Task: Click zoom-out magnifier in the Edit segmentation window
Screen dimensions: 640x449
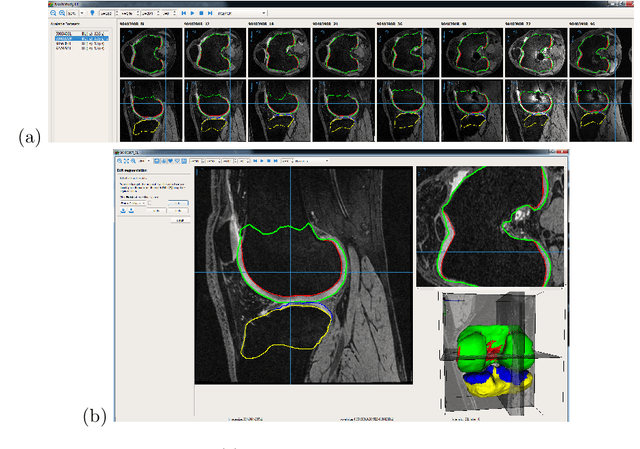Action: click(x=119, y=161)
